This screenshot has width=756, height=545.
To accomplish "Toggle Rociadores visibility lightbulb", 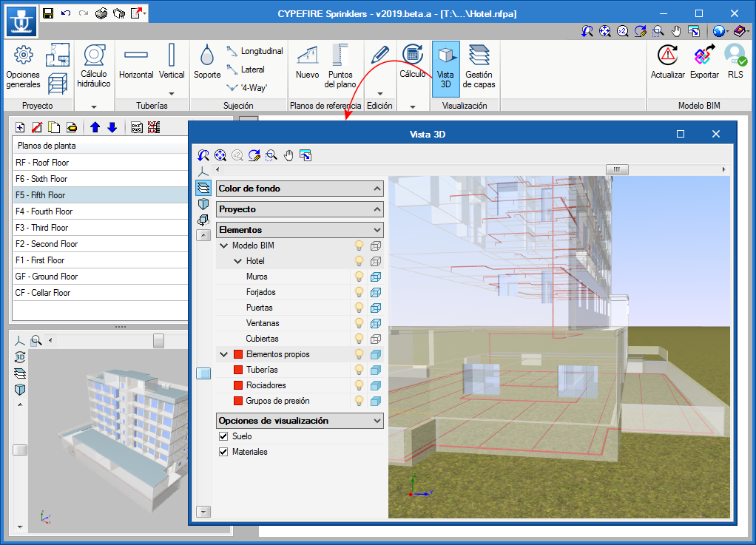I will tap(359, 385).
